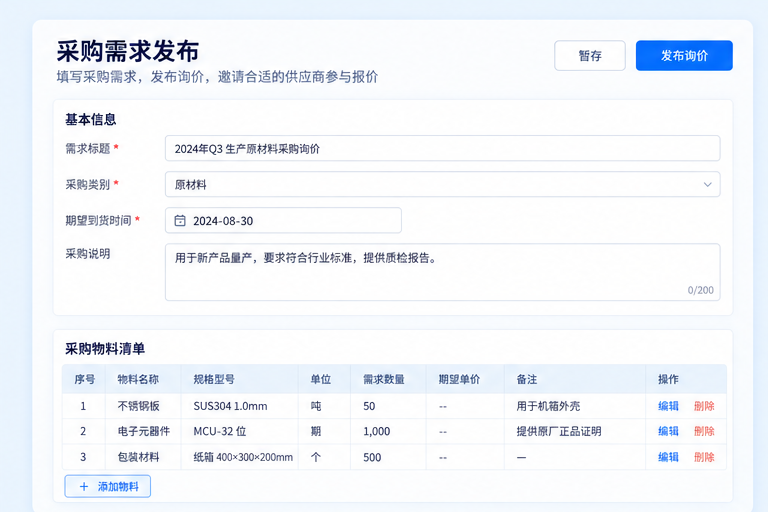The height and width of the screenshot is (512, 768).
Task: Edit the 电子元器件 row
Action: coord(668,432)
